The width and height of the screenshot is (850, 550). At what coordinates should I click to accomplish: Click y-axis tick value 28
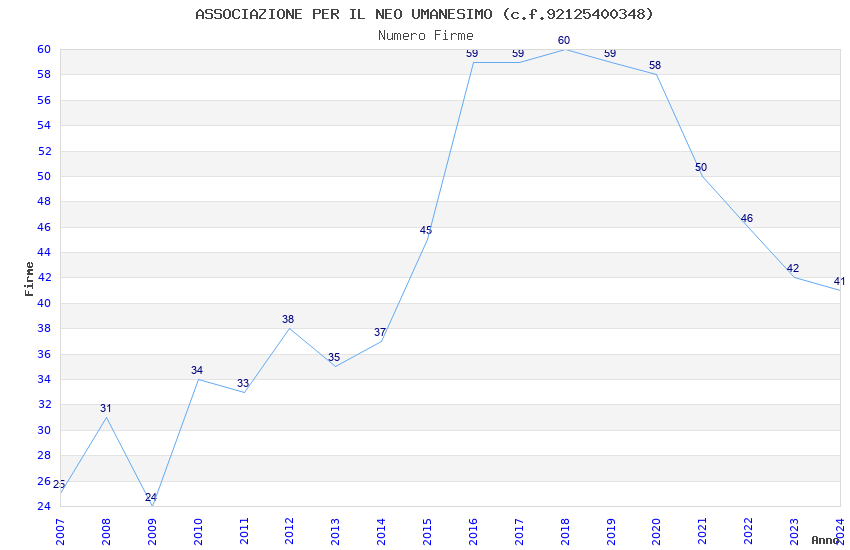click(x=44, y=455)
